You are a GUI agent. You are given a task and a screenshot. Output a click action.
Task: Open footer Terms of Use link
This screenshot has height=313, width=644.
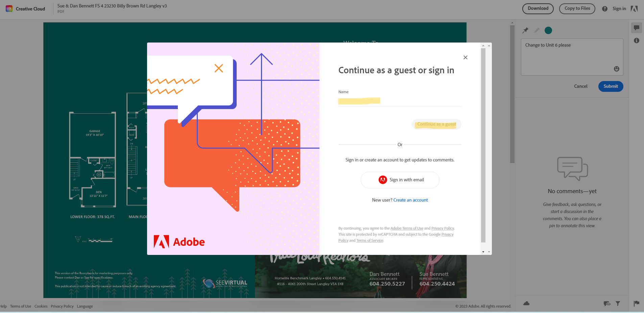click(21, 306)
